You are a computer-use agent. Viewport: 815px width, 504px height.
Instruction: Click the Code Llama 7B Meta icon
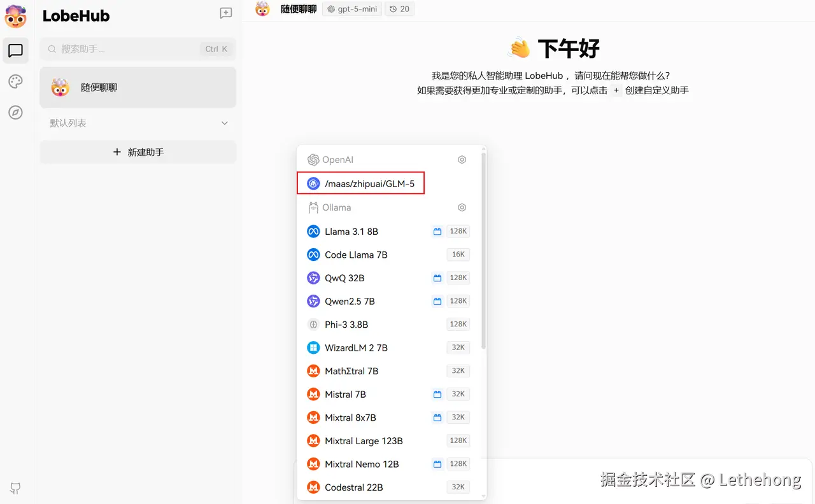click(313, 255)
